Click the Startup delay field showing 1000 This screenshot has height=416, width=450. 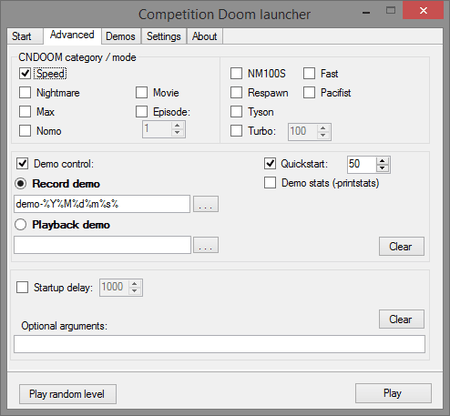pos(114,287)
